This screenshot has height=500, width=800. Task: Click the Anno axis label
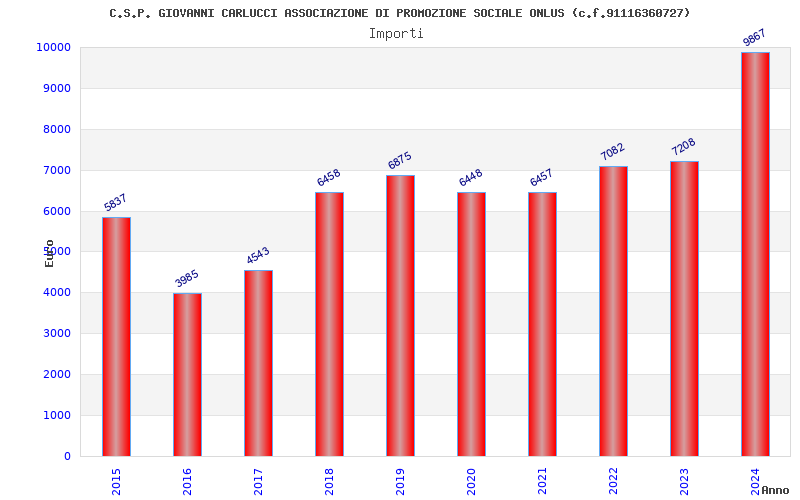coord(775,490)
